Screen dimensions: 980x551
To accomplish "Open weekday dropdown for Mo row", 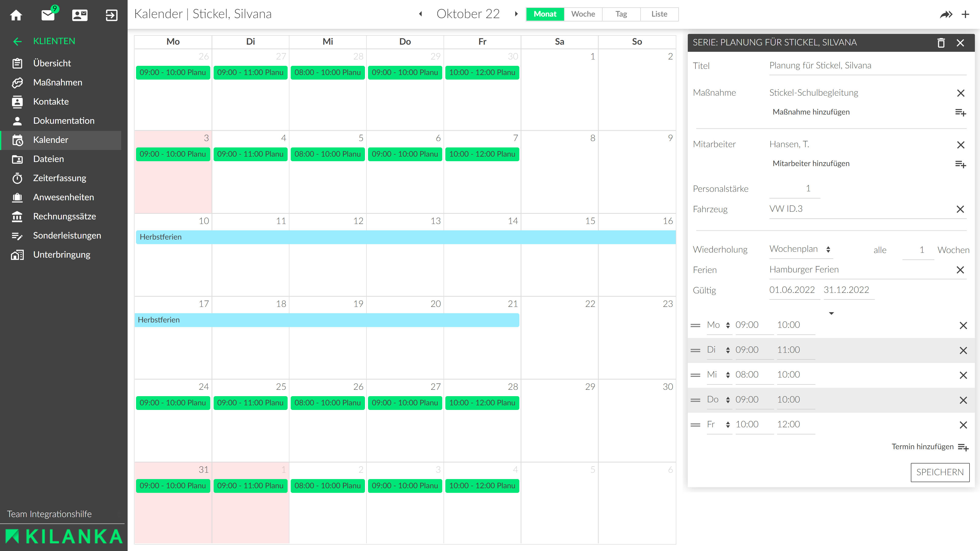I will (719, 325).
